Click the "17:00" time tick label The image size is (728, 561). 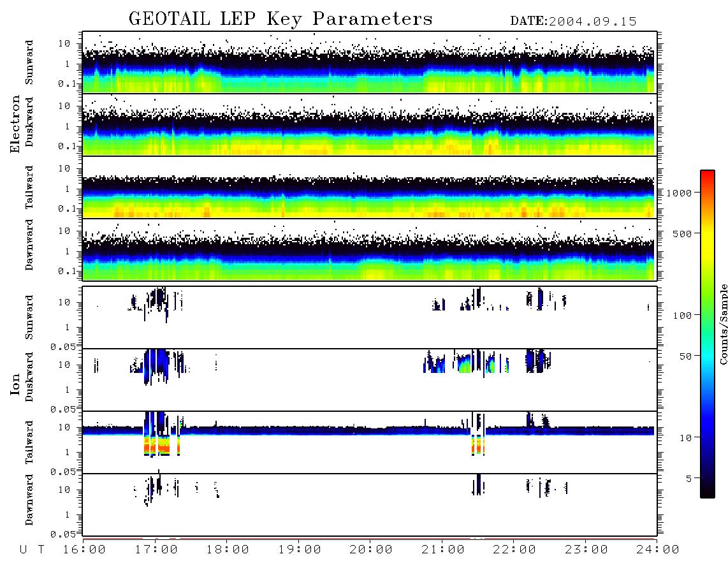pos(156,550)
